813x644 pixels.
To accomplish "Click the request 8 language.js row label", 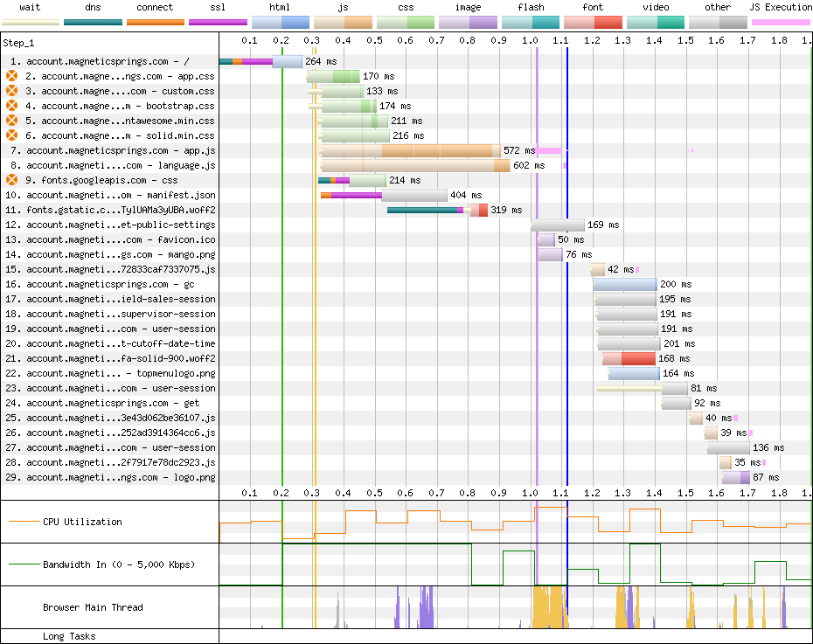I will click(110, 166).
